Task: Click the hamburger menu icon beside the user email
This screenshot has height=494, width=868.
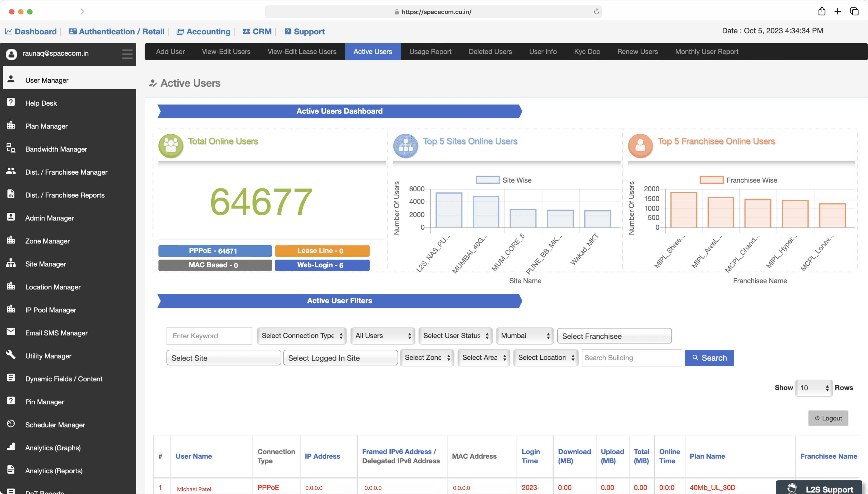Action: tap(127, 54)
